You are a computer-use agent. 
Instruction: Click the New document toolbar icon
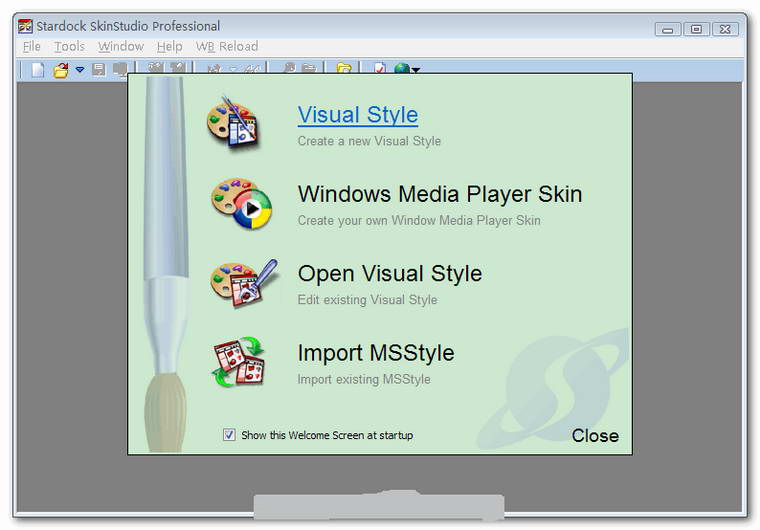[38, 70]
